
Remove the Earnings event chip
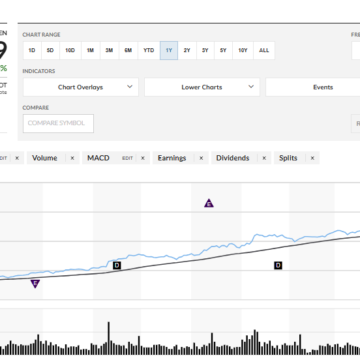coord(201,158)
